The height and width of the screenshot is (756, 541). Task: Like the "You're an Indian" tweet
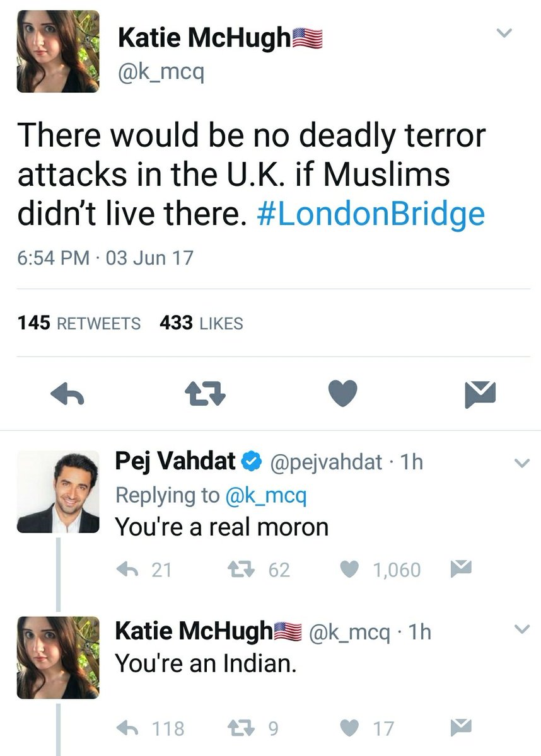pos(349,728)
